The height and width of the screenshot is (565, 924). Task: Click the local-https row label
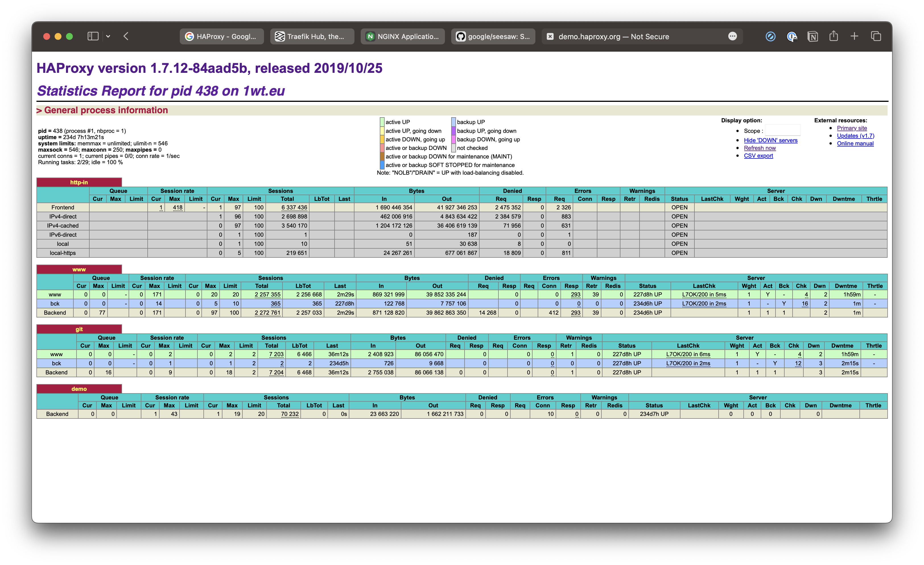(x=63, y=253)
